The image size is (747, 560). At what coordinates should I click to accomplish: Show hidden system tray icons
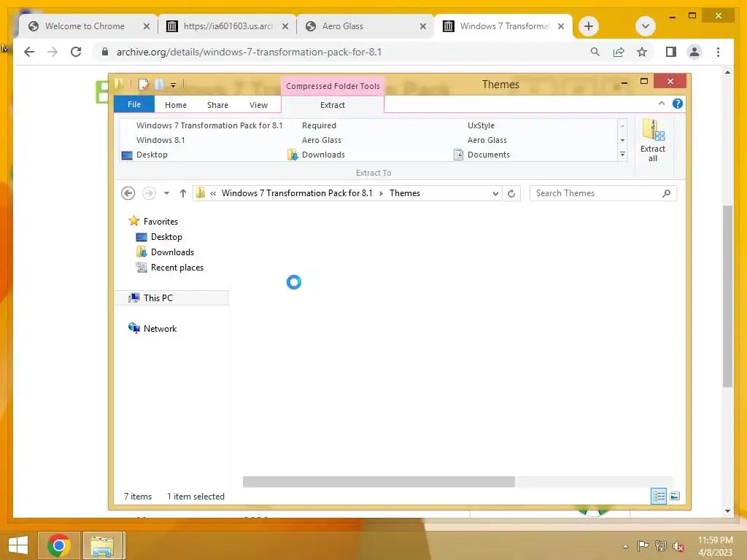click(625, 546)
